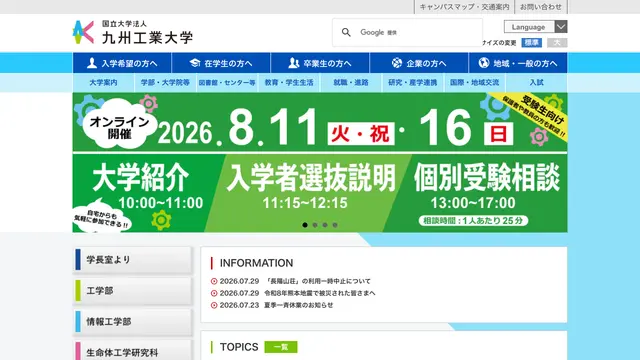Select 図書館・センター等 tab
This screenshot has height=360, width=640.
227,82
